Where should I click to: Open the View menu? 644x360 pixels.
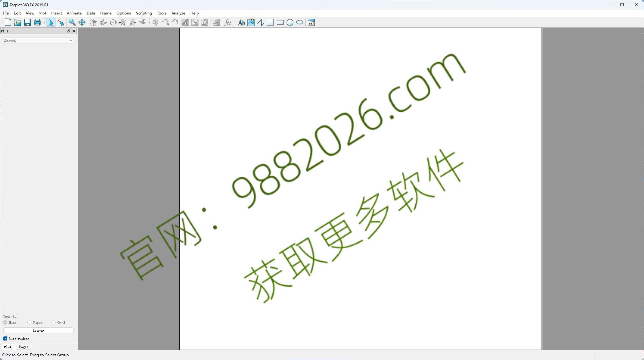click(30, 13)
